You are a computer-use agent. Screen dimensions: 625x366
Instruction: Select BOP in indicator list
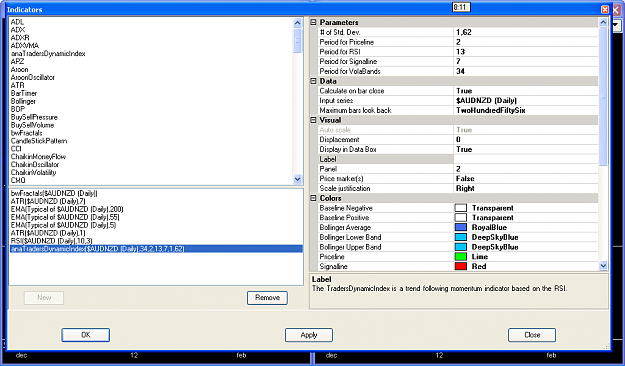click(x=18, y=109)
